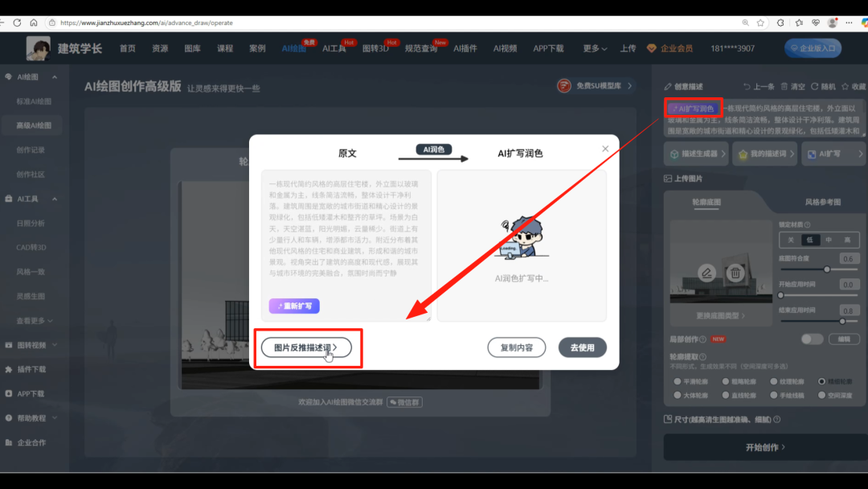This screenshot has height=489, width=868.
Task: Switch to 风格参考图 tab
Action: coord(822,202)
